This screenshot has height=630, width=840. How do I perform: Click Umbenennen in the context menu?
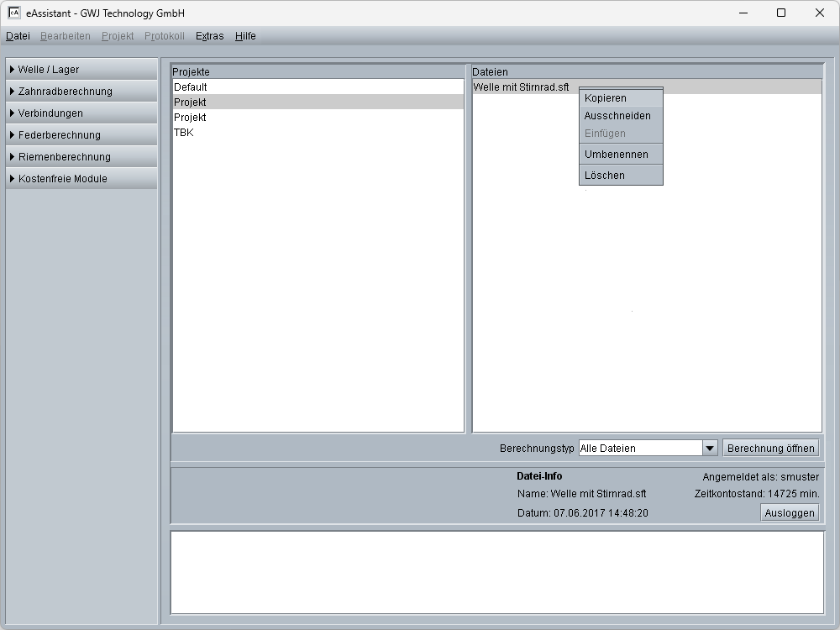click(x=617, y=155)
